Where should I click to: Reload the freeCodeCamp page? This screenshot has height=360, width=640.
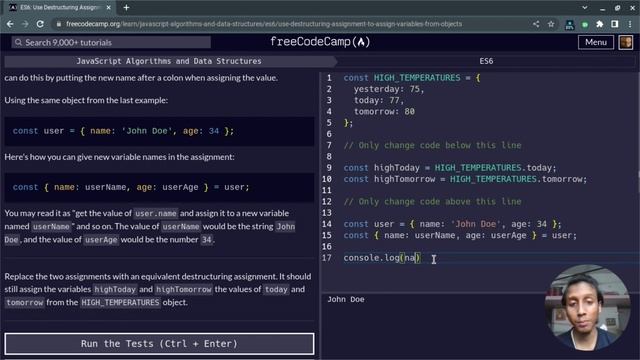pyautogui.click(x=40, y=24)
